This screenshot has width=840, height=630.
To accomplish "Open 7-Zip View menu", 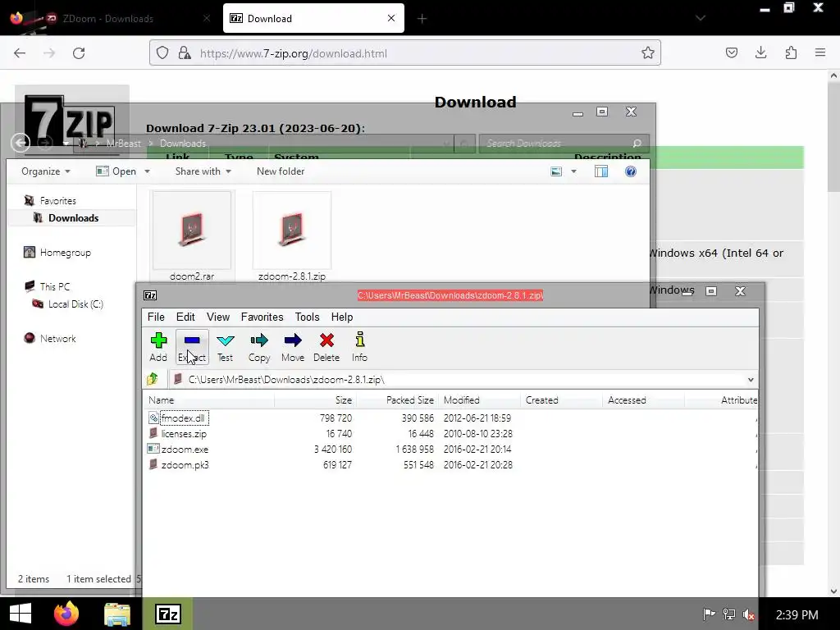I will click(x=218, y=317).
